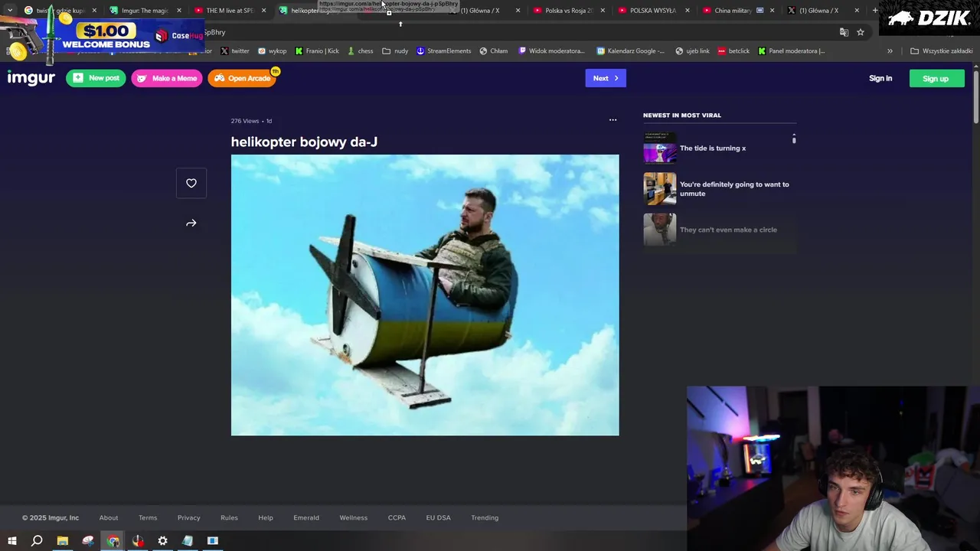Image resolution: width=980 pixels, height=551 pixels.
Task: Open the Wellness footer link
Action: (354, 518)
